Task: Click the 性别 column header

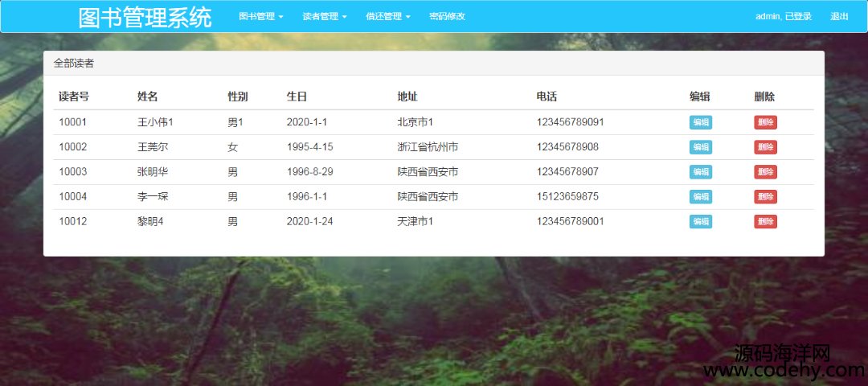Action: (238, 97)
